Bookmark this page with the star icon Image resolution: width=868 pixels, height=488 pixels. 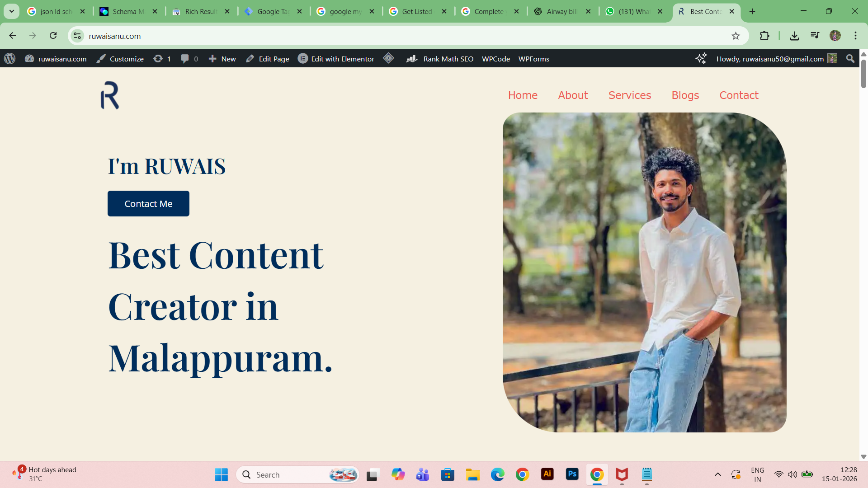[x=736, y=36]
